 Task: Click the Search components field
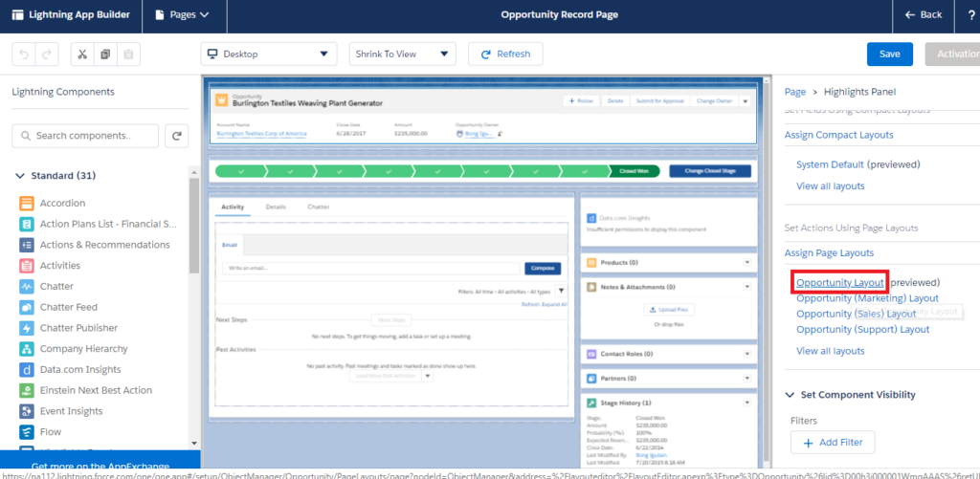85,136
